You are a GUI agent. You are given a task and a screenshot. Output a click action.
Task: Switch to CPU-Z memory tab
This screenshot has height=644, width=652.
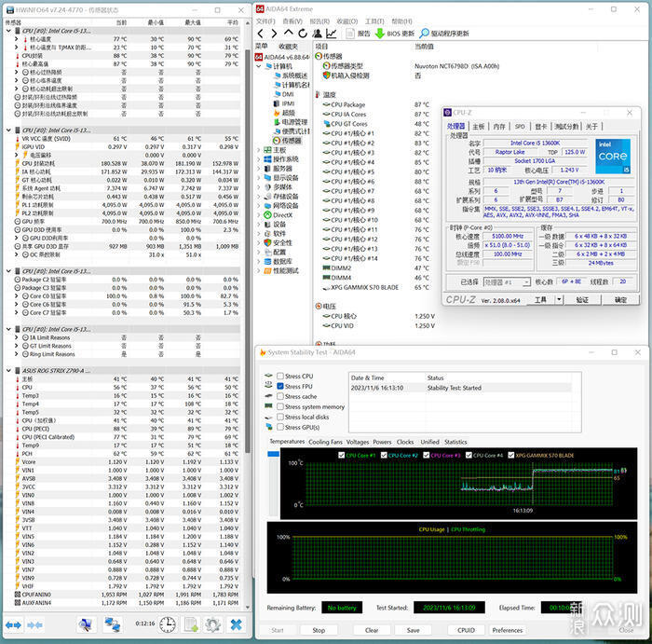(x=499, y=127)
